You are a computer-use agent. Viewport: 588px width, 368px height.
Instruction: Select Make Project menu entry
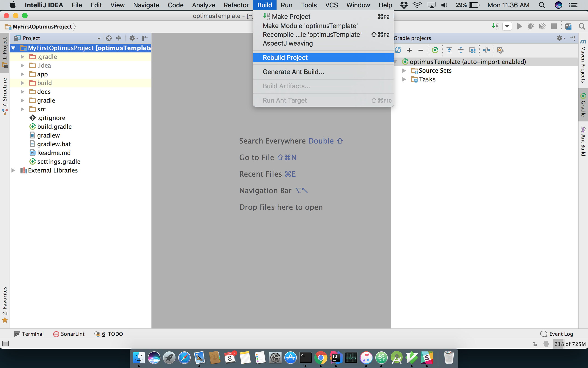(323, 17)
